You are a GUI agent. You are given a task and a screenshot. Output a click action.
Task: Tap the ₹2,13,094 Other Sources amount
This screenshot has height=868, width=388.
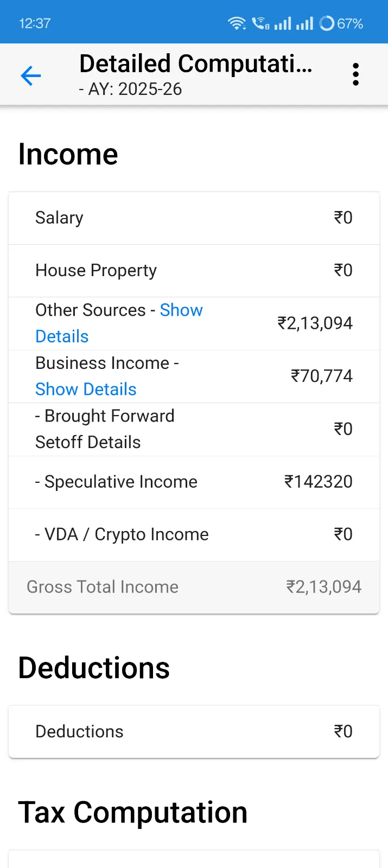tap(315, 323)
